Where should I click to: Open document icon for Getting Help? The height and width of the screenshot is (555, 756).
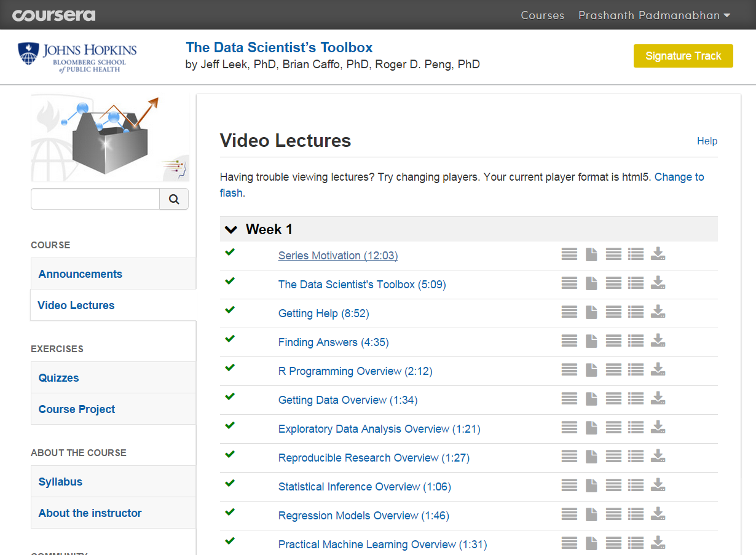point(591,312)
